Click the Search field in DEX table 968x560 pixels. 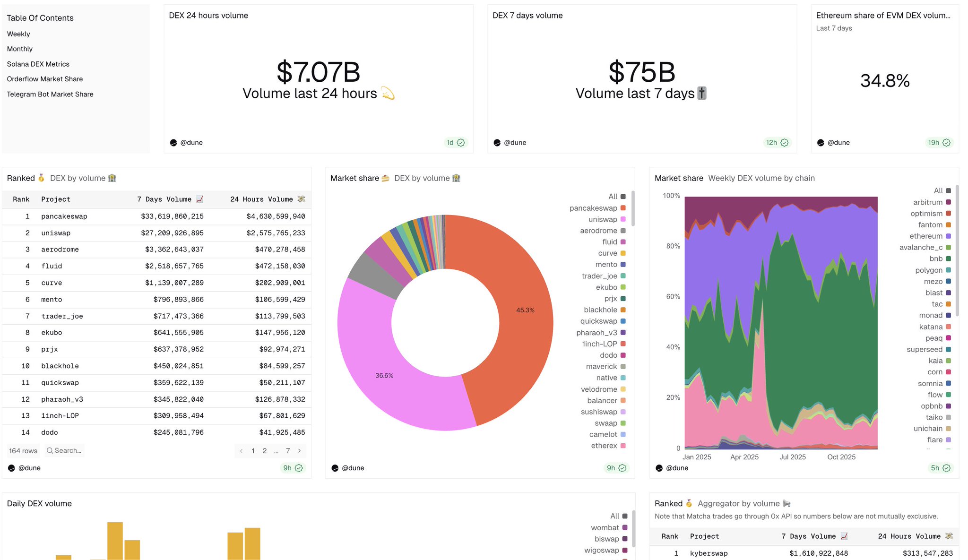pos(68,450)
